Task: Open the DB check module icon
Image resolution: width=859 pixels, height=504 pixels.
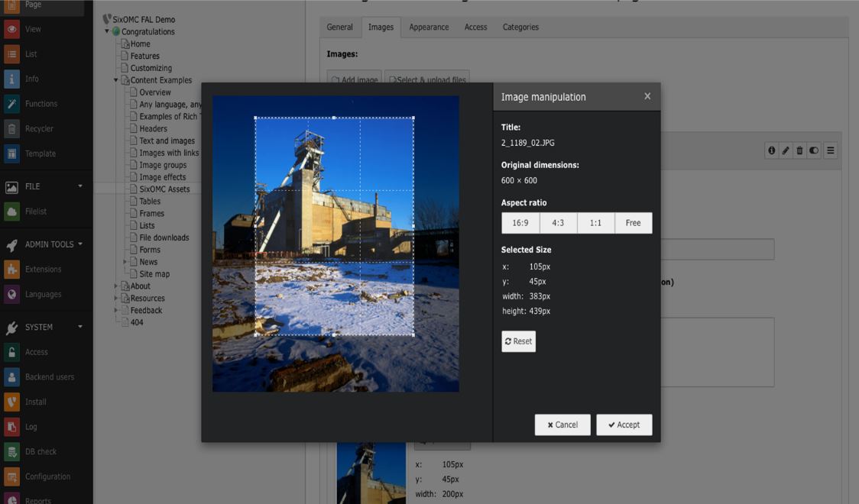Action: click(x=11, y=452)
